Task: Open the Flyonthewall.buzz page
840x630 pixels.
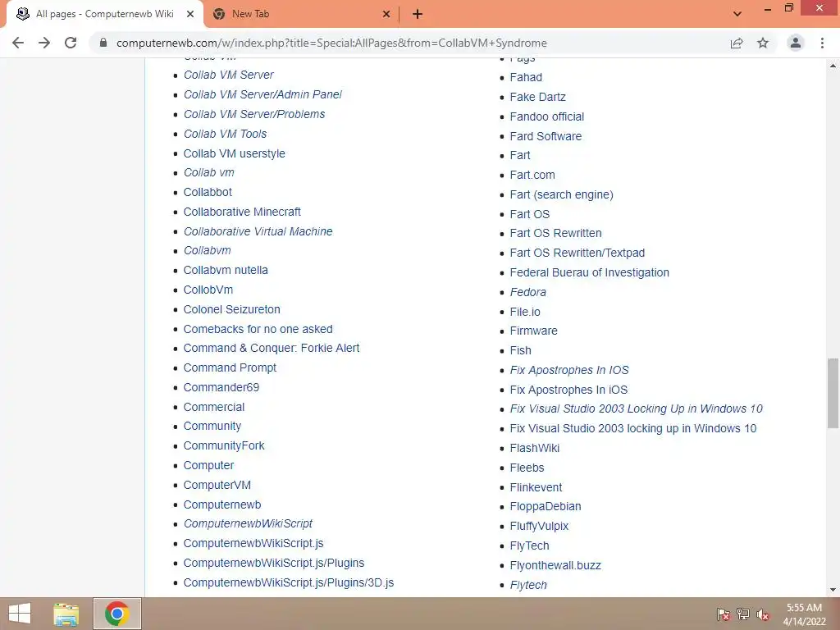Action: coord(555,566)
